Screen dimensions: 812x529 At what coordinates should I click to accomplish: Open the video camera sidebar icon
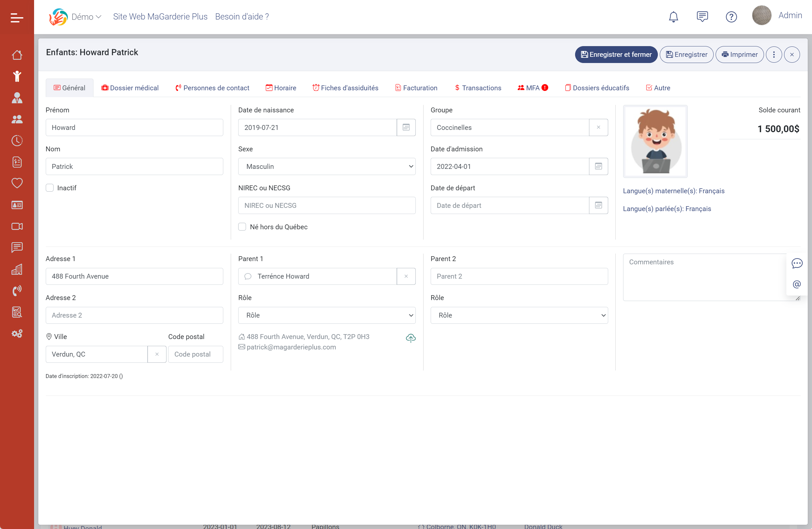17,226
